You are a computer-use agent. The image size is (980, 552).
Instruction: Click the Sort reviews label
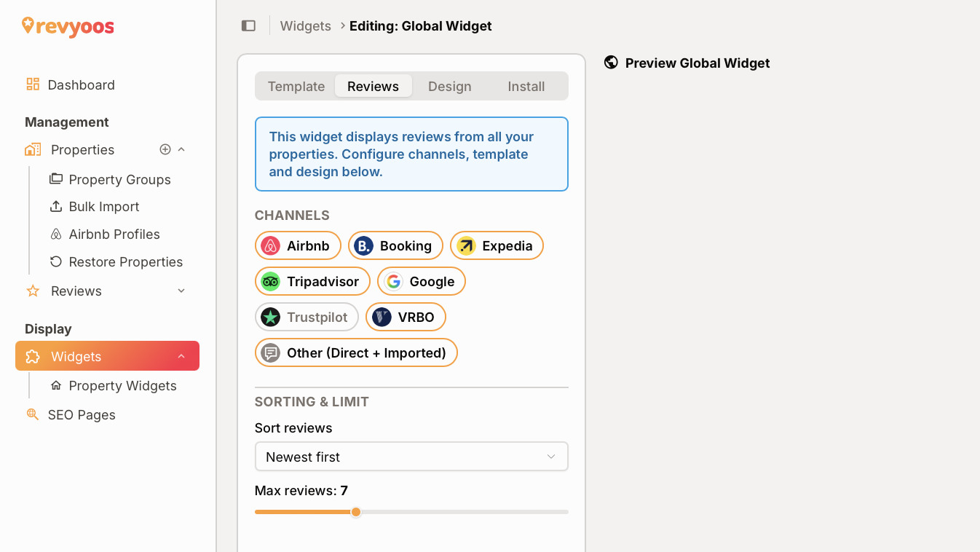[293, 427]
